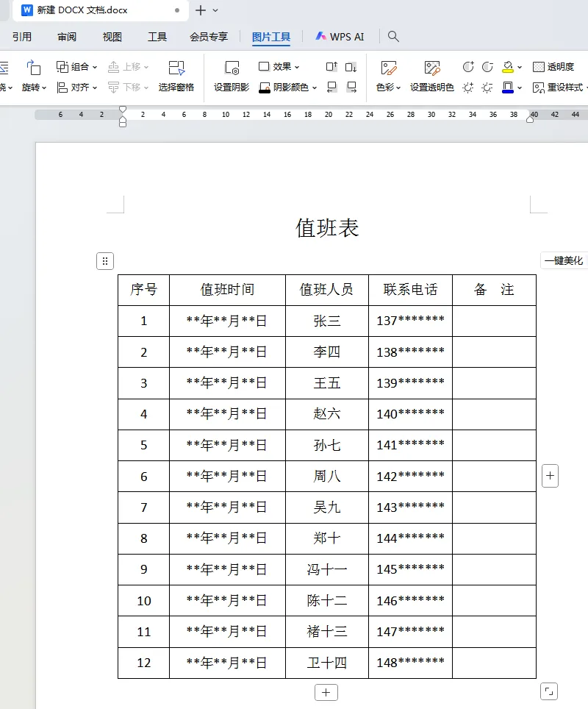Click the 序号 header cell
The image size is (588, 709).
point(144,290)
